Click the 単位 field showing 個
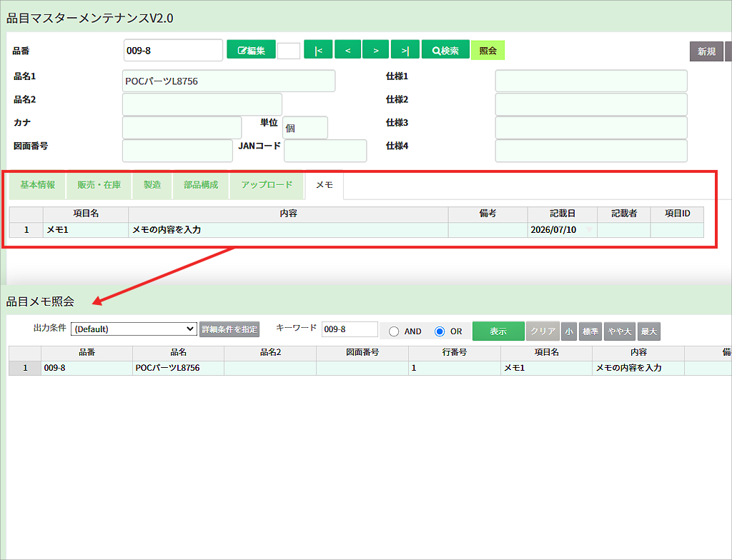The width and height of the screenshot is (732, 560). (305, 127)
